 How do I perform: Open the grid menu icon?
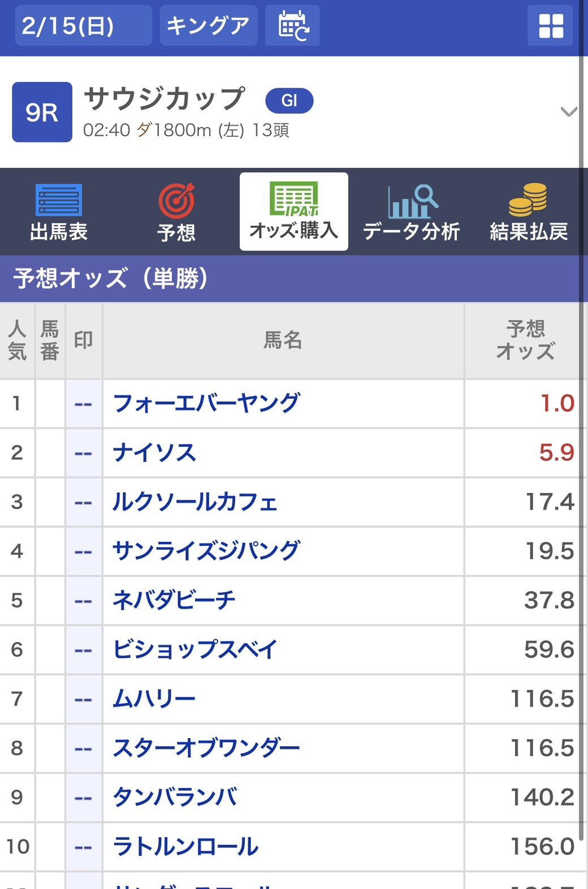point(550,26)
